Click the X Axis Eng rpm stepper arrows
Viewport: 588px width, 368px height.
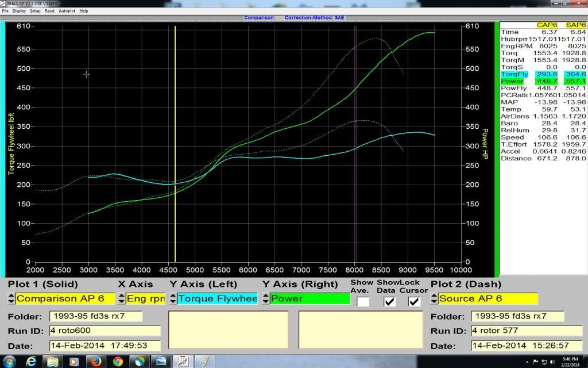click(x=121, y=298)
